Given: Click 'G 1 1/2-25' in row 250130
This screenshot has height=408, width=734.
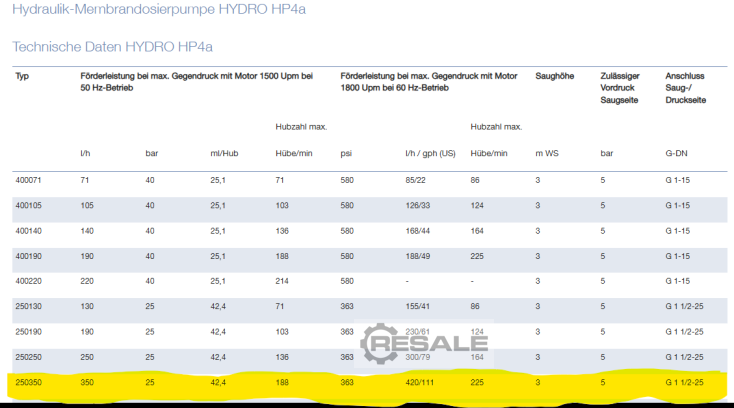Looking at the screenshot, I should pyautogui.click(x=684, y=306).
